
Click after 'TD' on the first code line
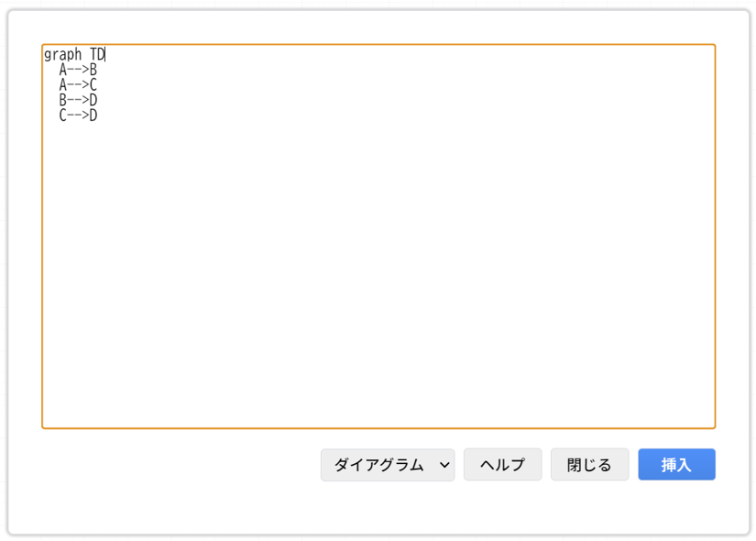pos(104,54)
